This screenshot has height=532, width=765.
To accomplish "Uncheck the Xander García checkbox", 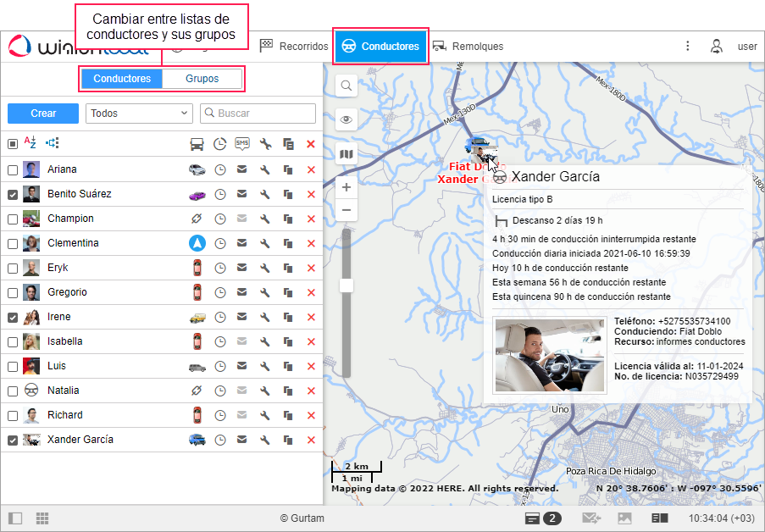I will (13, 441).
